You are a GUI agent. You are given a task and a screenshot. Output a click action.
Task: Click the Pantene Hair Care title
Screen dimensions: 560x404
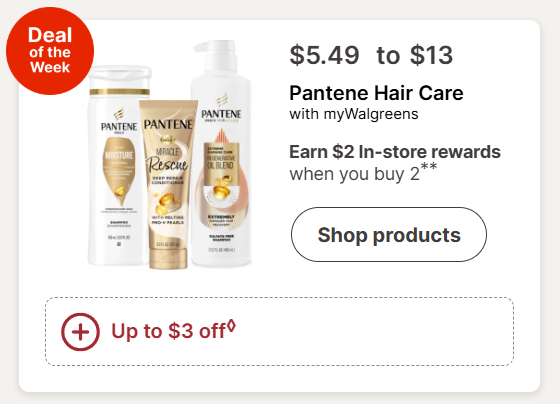[x=376, y=93]
